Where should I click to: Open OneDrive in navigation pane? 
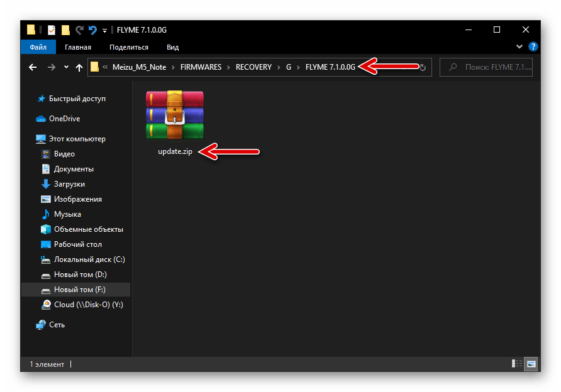(64, 119)
